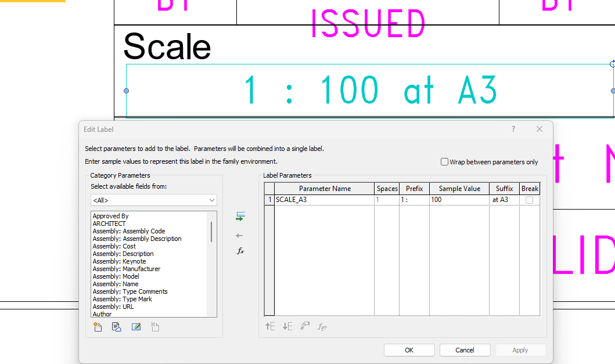Viewport: 615px width, 364px height.
Task: Click the OK button
Action: point(409,350)
